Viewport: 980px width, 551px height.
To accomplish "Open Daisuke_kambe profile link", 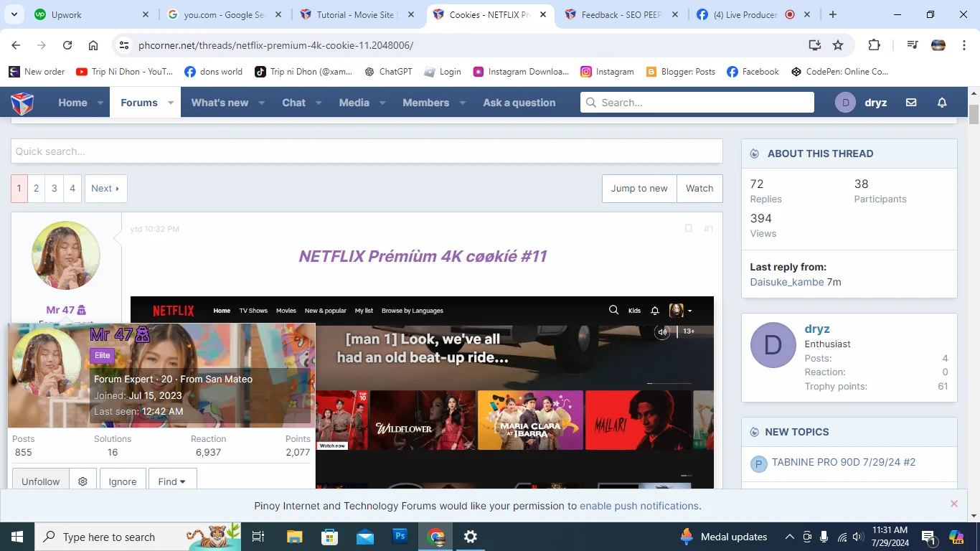I will click(787, 282).
